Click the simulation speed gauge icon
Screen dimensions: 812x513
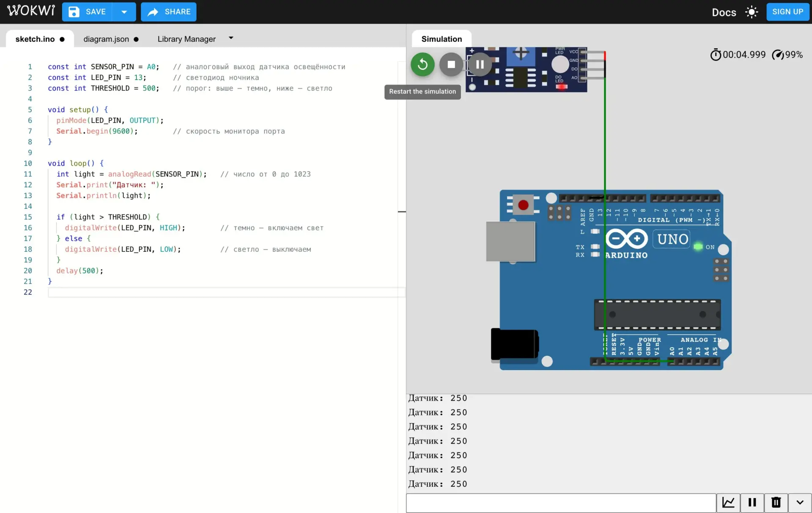(778, 55)
